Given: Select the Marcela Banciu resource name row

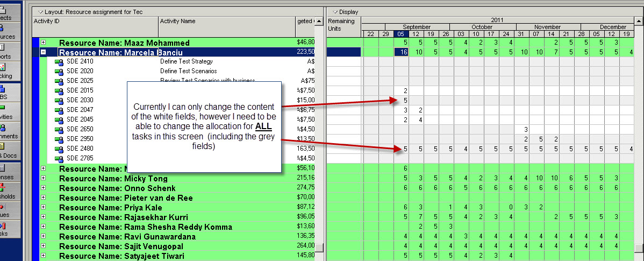Looking at the screenshot, I should [x=177, y=52].
